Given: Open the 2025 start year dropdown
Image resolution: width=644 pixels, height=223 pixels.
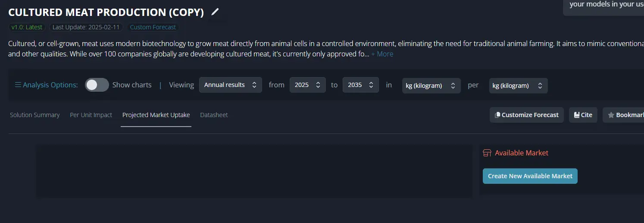Looking at the screenshot, I should tap(307, 85).
